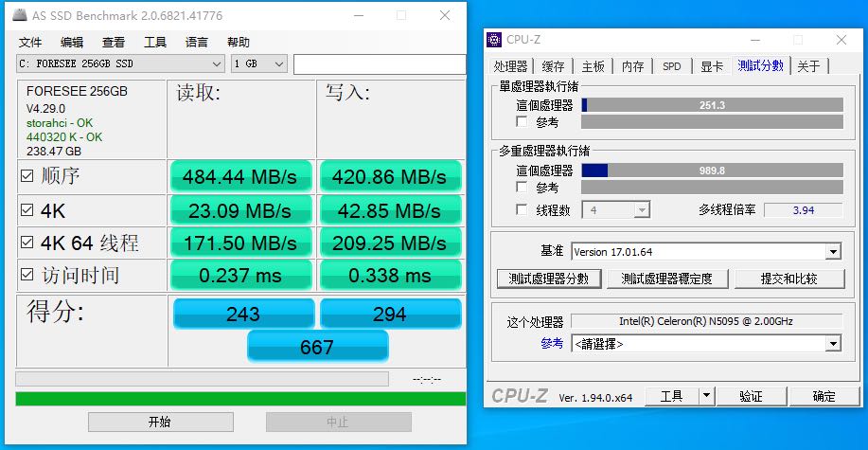
Task: Switch to the 主板 tab in CPU-Z
Action: click(x=593, y=66)
